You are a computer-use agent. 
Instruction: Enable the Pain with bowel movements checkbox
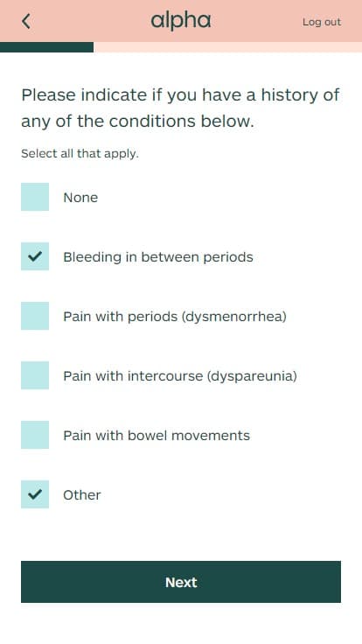pyautogui.click(x=35, y=435)
